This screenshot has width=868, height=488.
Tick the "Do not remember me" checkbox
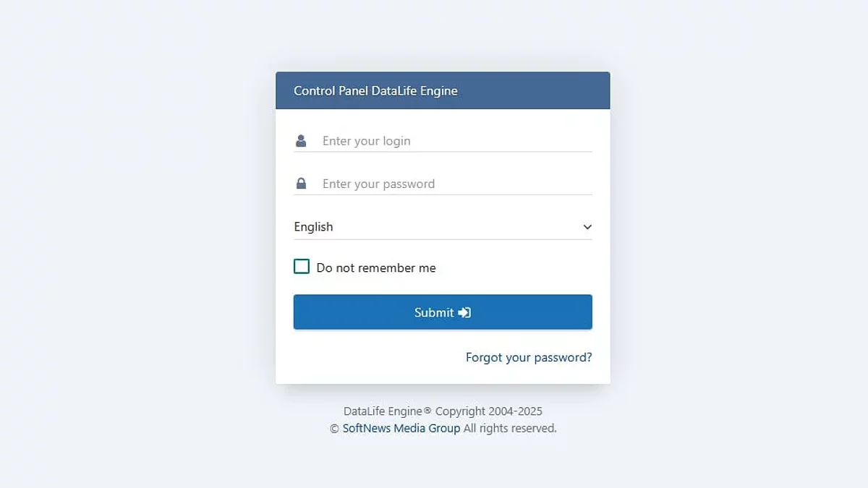pyautogui.click(x=302, y=267)
